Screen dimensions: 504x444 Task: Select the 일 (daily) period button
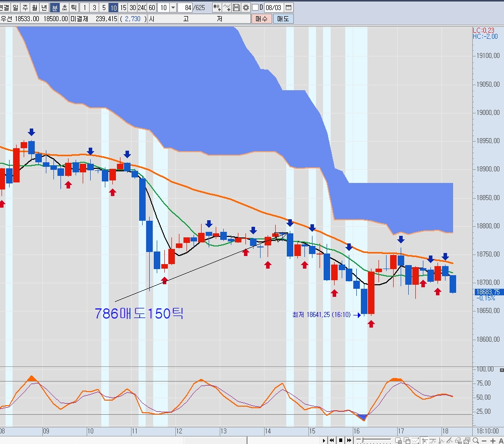coord(15,8)
